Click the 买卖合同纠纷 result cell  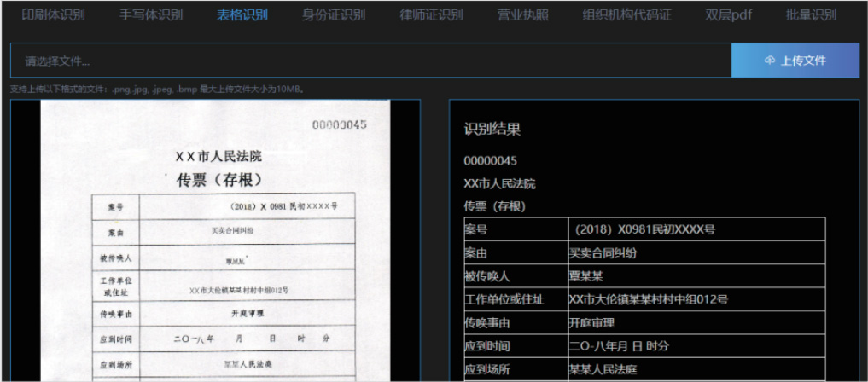coord(603,253)
